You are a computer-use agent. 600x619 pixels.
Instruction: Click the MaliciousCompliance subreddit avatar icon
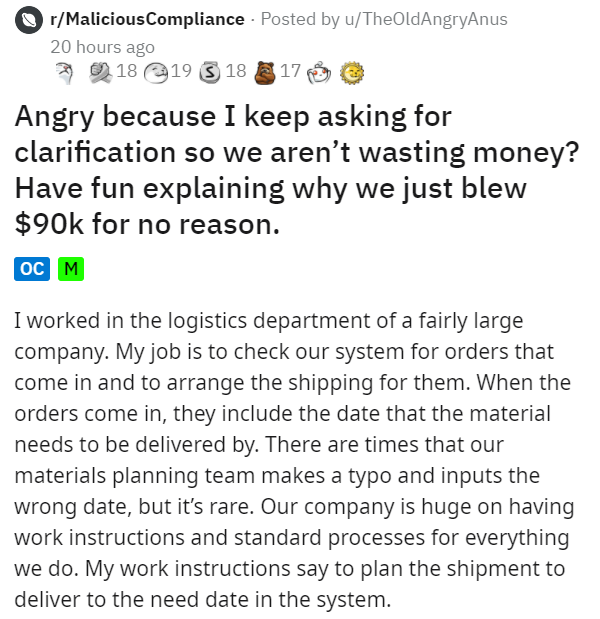click(x=30, y=18)
